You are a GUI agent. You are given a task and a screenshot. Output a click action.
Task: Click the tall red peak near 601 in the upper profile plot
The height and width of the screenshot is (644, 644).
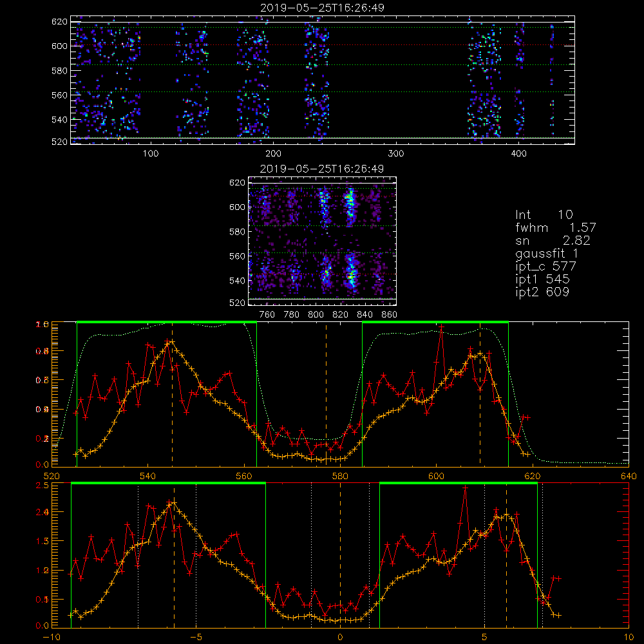tap(442, 327)
